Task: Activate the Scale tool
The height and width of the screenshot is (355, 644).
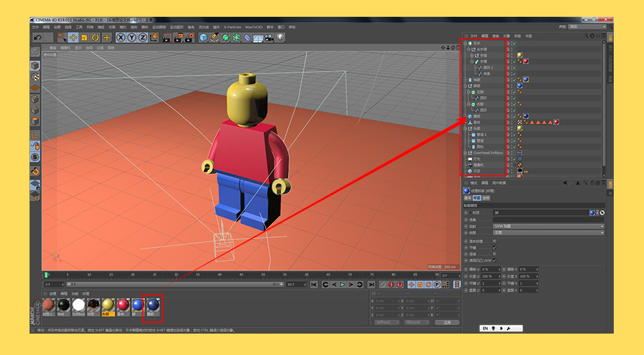Action: [x=85, y=38]
